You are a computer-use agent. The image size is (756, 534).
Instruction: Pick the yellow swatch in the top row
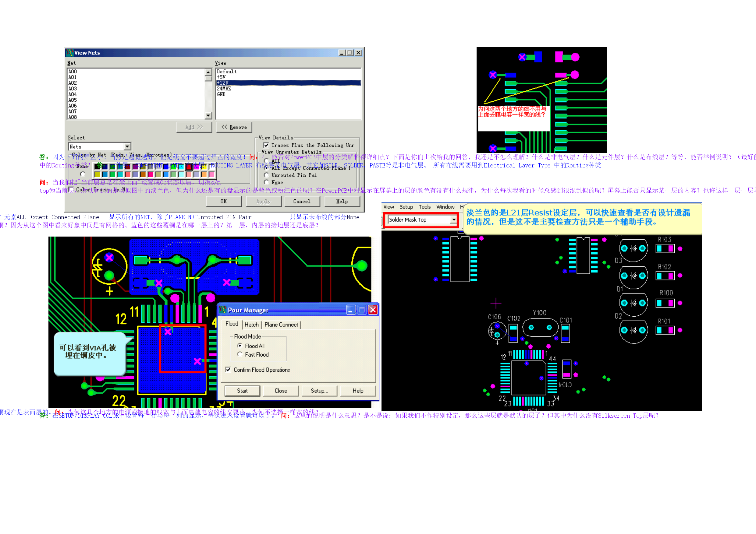204,167
